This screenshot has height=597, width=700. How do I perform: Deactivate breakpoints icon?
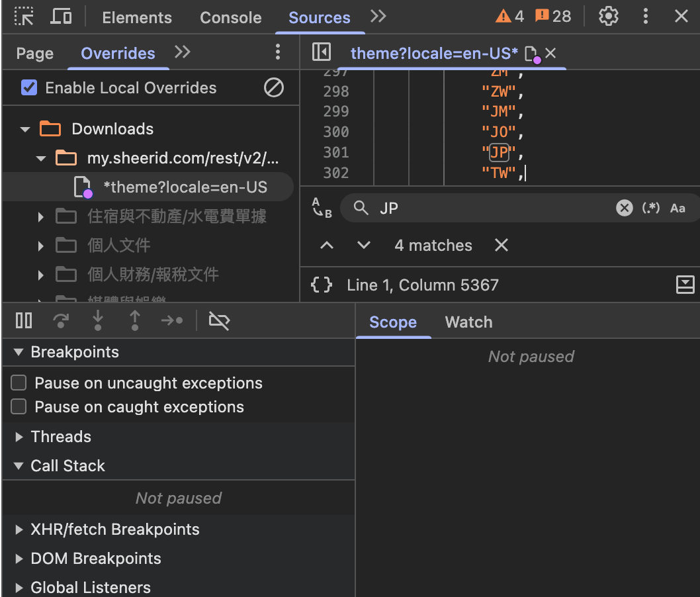(218, 321)
